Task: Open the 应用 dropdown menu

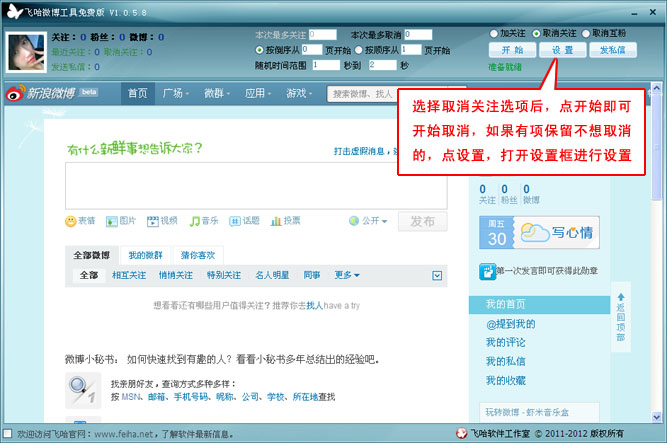Action: point(258,93)
